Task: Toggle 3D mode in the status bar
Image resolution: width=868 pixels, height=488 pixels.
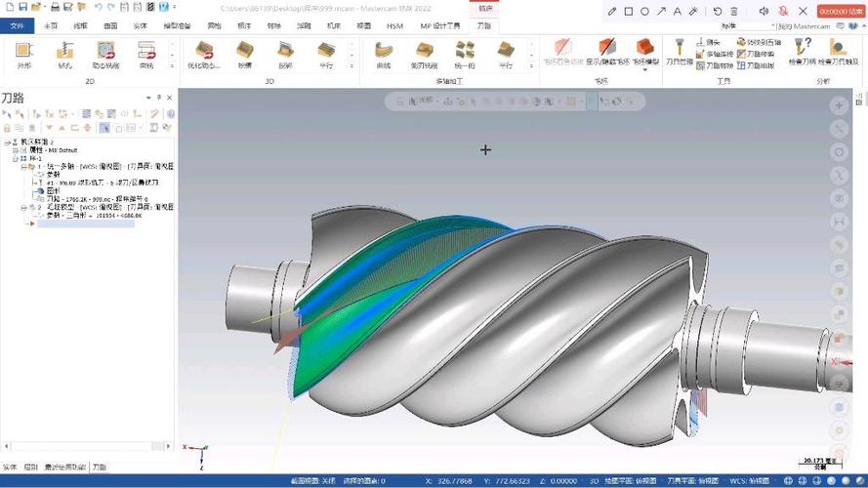Action: point(594,481)
